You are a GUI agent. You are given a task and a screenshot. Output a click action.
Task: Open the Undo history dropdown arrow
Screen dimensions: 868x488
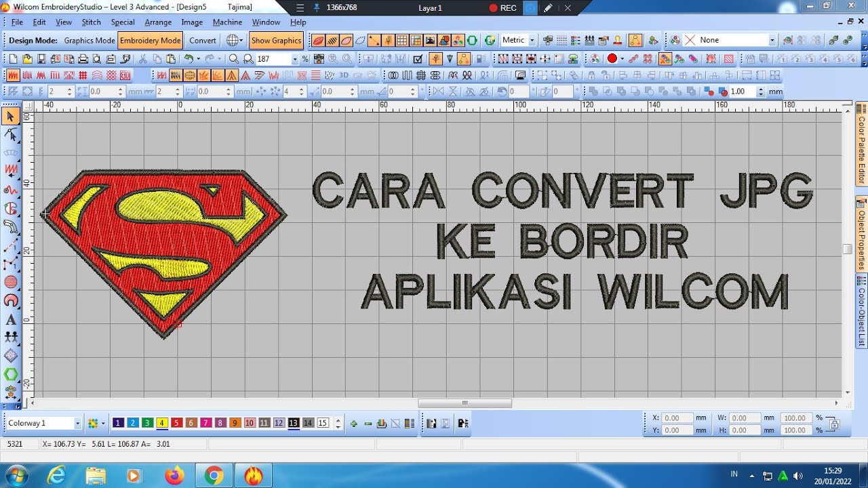(198, 59)
